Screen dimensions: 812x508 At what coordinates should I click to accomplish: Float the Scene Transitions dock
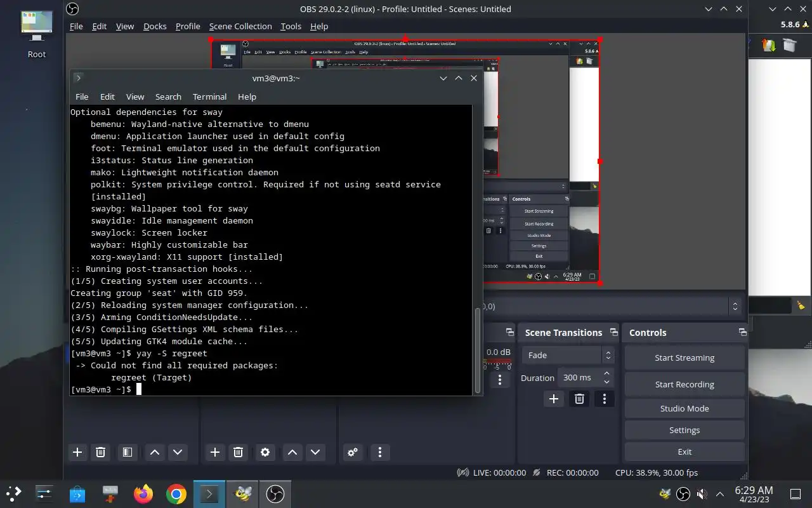613,332
